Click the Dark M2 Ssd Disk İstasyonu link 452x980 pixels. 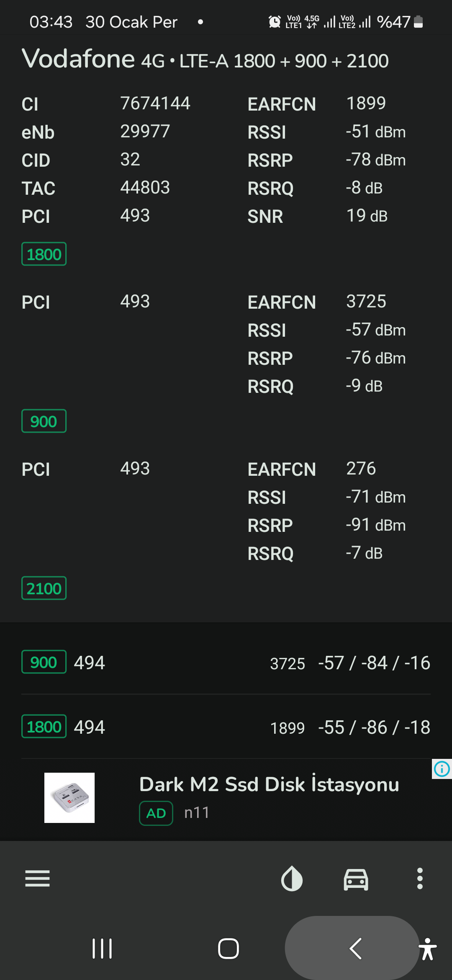(269, 784)
